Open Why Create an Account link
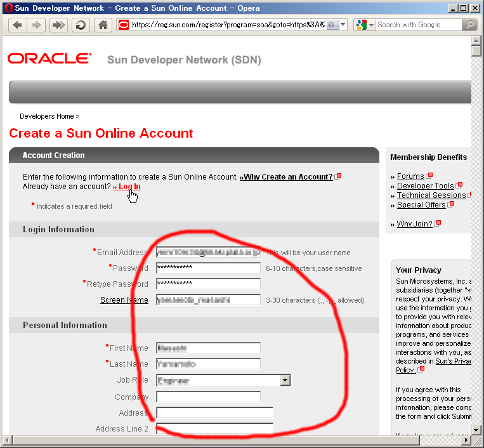 (x=286, y=177)
